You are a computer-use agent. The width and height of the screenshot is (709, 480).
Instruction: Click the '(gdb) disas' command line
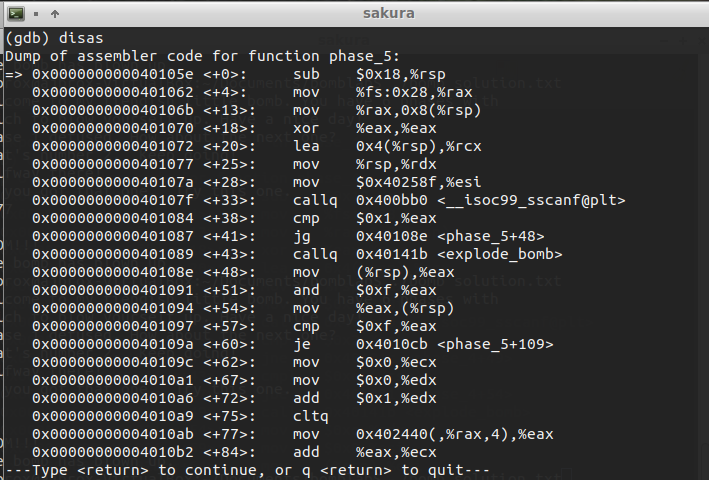(x=54, y=38)
